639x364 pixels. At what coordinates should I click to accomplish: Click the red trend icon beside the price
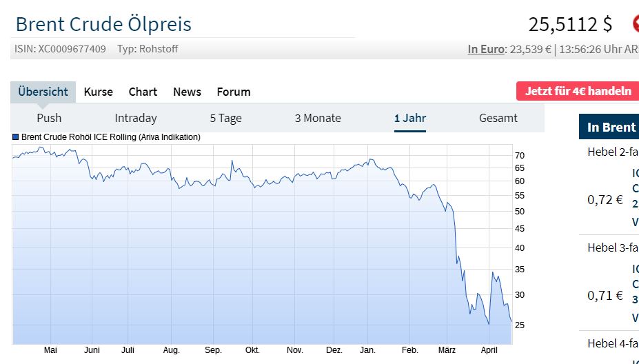[635, 23]
